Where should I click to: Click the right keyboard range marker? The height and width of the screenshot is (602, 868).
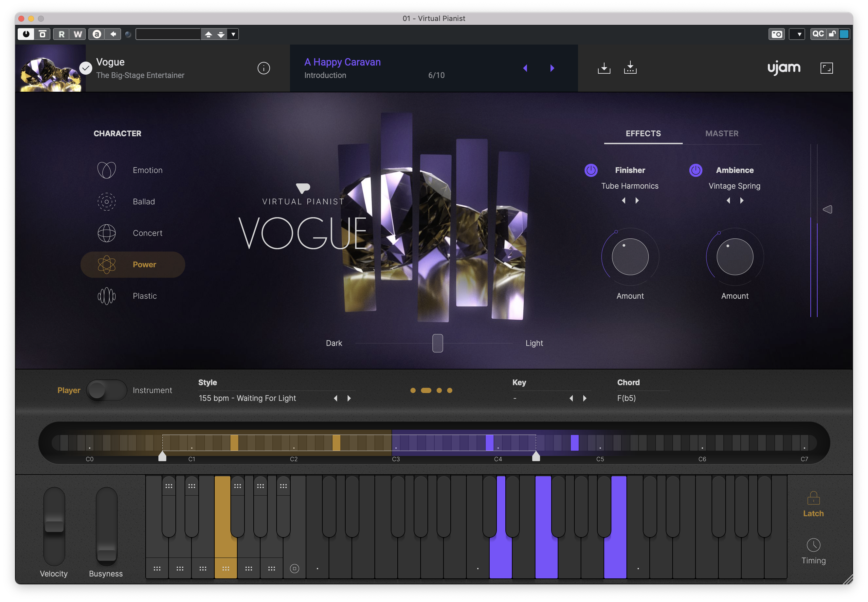[535, 456]
